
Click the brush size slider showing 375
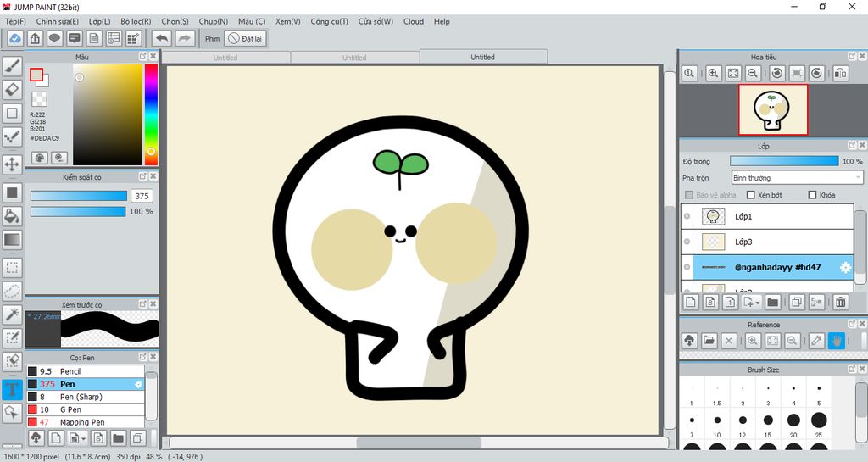79,196
